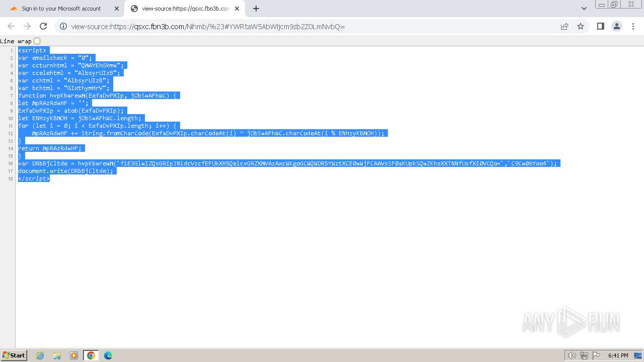
Task: Restore down the Chrome window
Action: click(614, 5)
